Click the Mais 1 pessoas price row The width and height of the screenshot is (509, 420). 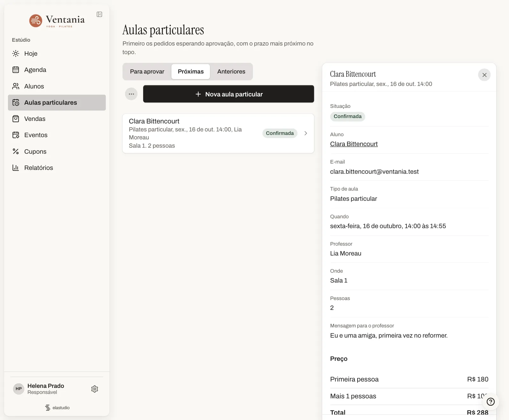pyautogui.click(x=409, y=396)
